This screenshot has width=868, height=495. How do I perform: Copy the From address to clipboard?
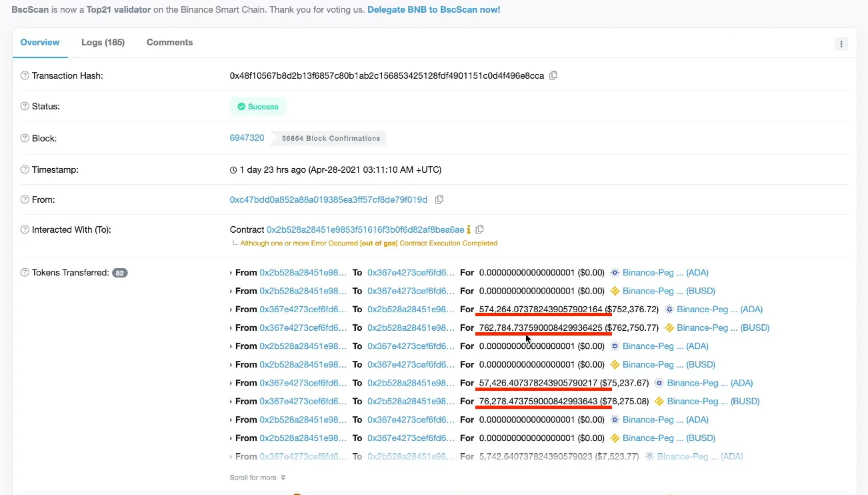pyautogui.click(x=439, y=199)
